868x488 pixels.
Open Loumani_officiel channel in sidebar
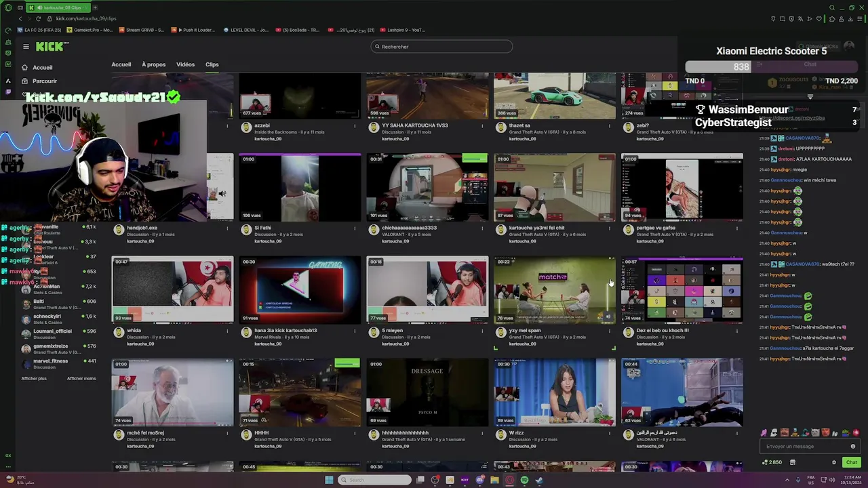[60, 333]
